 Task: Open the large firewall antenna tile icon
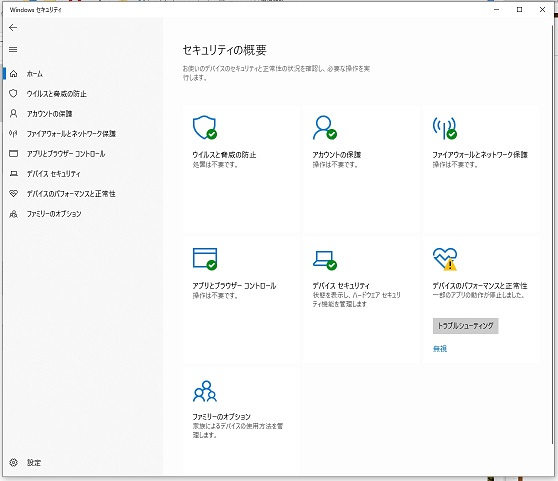(x=444, y=128)
